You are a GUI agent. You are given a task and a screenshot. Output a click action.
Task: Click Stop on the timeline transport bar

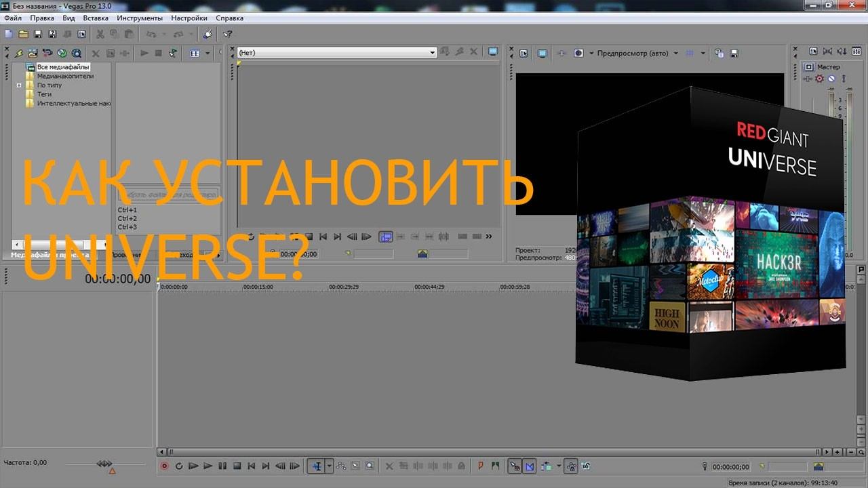click(x=237, y=466)
